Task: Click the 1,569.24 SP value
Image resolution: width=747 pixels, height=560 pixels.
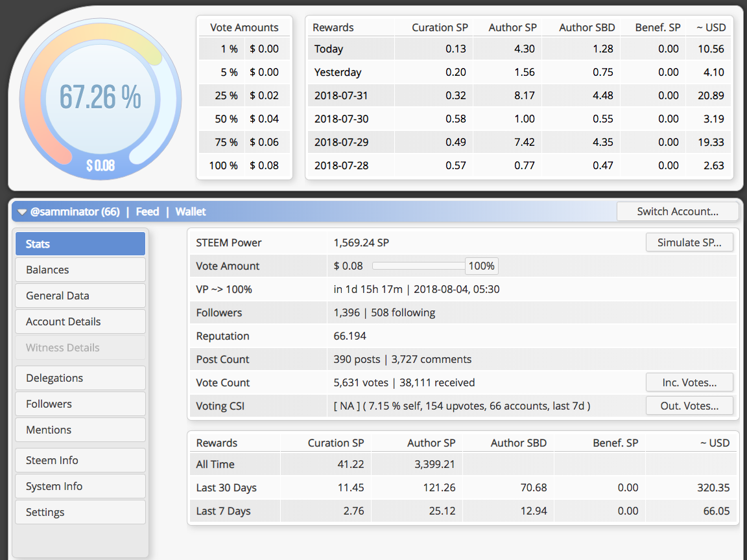Action: coord(361,242)
